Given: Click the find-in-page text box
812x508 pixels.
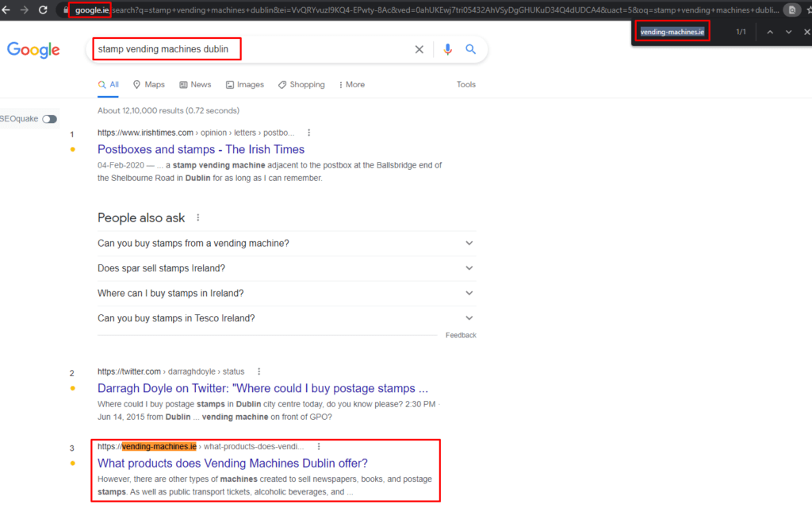Looking at the screenshot, I should (672, 32).
